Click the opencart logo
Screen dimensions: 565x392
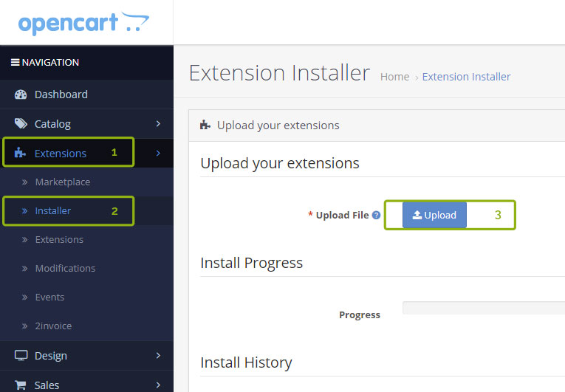83,23
